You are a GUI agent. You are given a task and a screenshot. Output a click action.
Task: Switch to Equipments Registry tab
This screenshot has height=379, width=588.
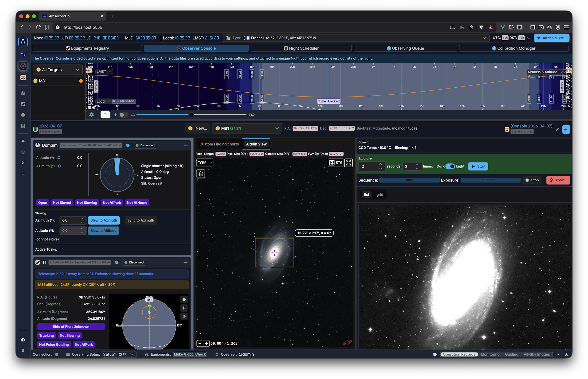pyautogui.click(x=87, y=48)
